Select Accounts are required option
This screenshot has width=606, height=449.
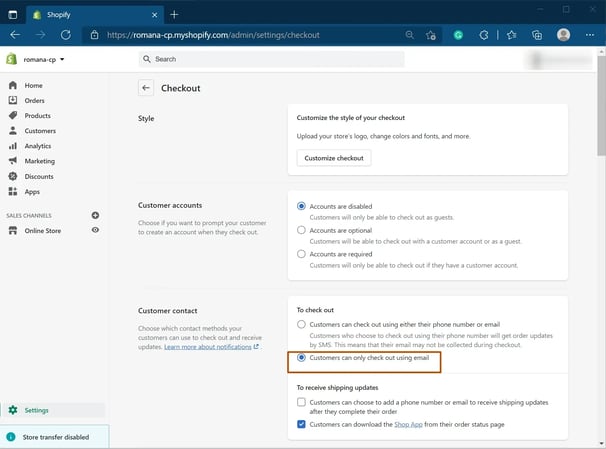tap(301, 254)
